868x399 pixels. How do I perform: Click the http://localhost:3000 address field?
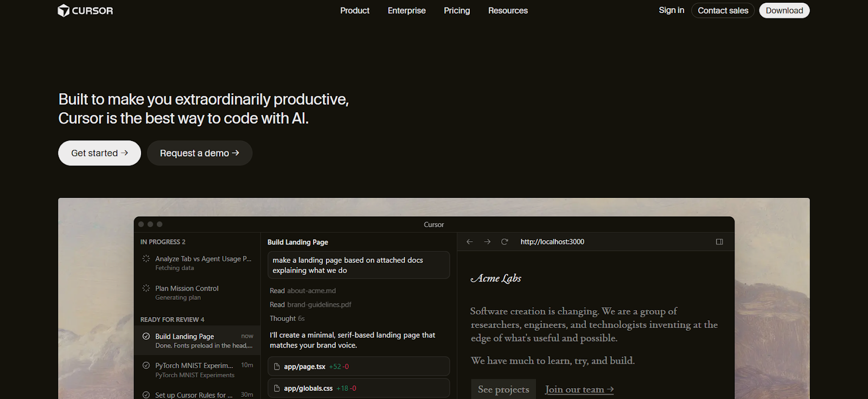552,242
